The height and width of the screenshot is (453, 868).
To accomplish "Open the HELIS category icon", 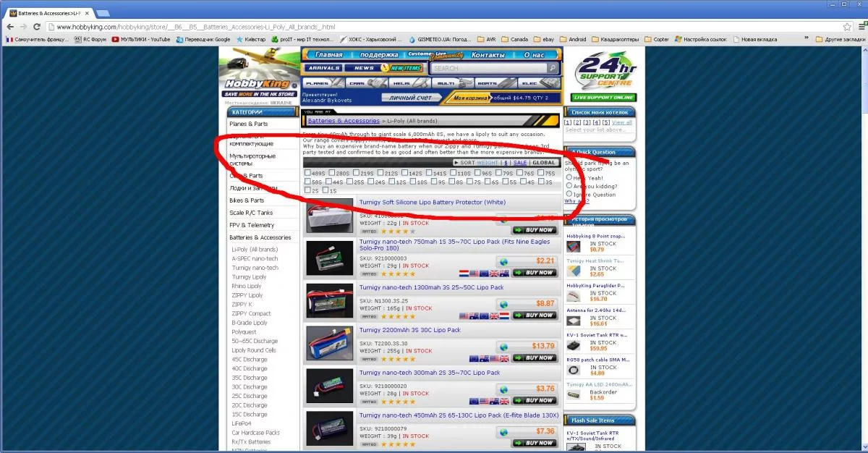I will pyautogui.click(x=409, y=83).
